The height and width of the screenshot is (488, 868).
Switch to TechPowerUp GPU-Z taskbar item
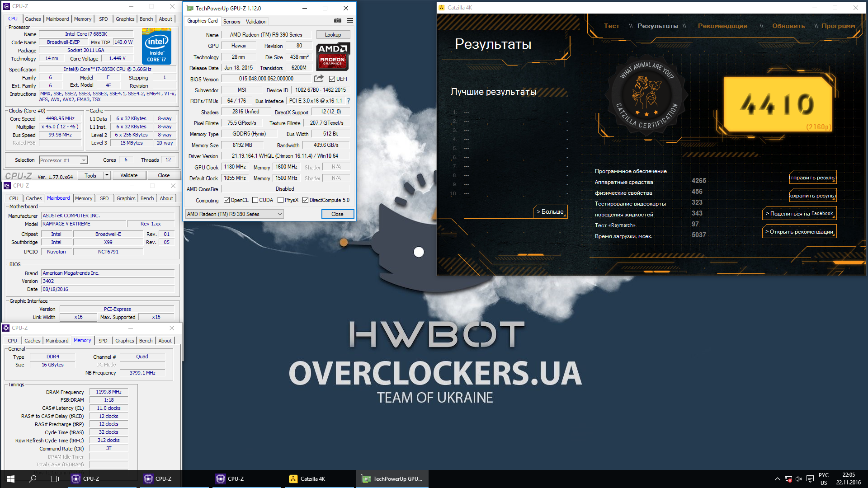coord(392,479)
